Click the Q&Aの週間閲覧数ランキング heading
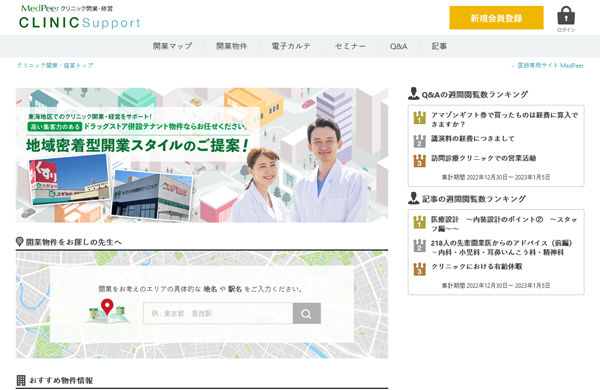The width and height of the screenshot is (600, 390). click(x=474, y=95)
